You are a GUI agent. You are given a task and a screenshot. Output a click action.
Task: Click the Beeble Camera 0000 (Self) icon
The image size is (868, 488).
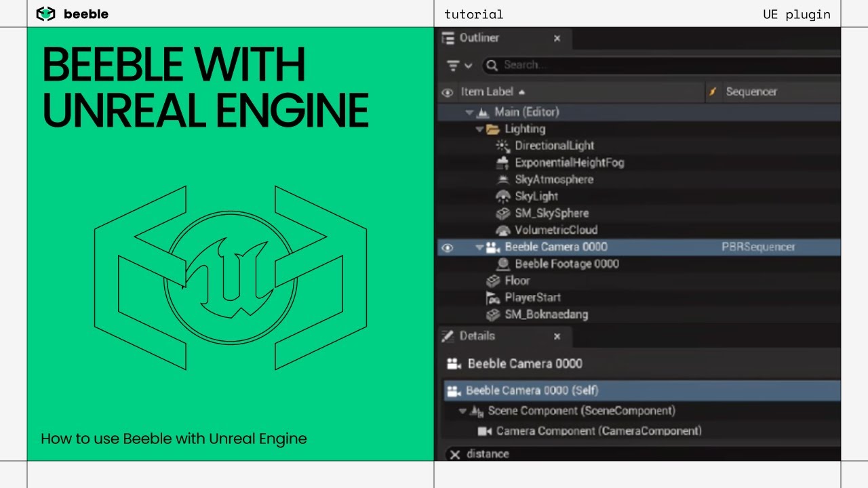(454, 390)
